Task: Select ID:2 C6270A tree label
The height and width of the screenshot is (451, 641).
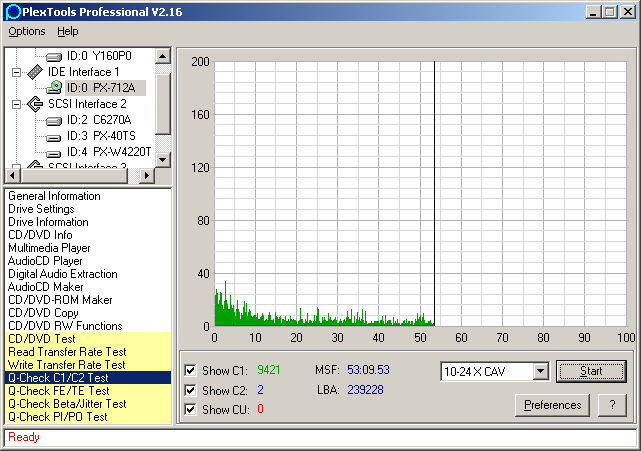Action: point(99,120)
